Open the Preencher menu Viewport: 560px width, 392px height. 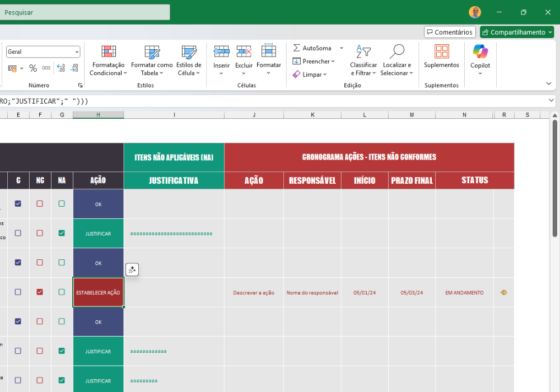pos(314,61)
